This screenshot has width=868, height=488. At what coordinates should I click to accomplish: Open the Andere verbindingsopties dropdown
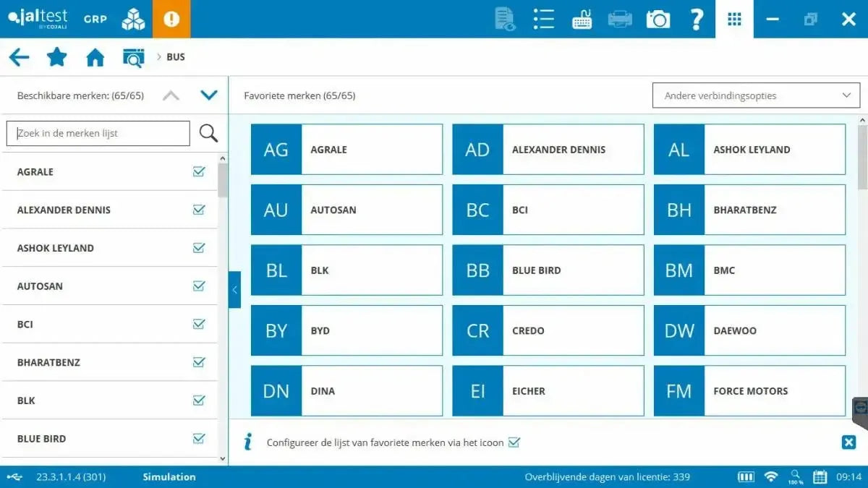[x=755, y=95]
